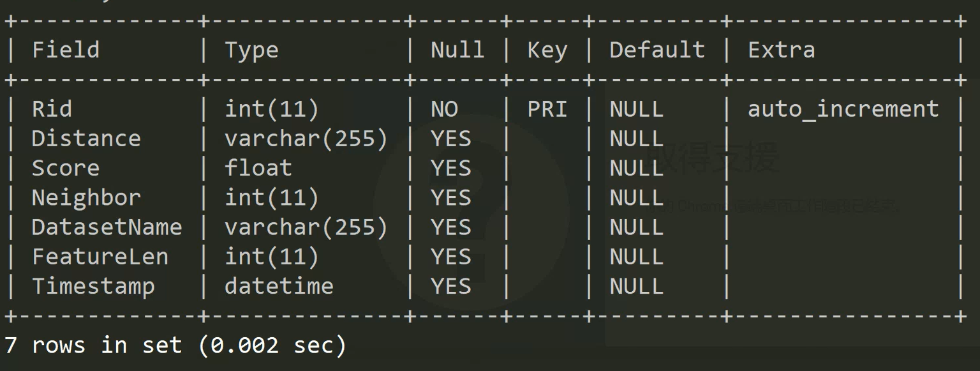Click the datetime type value
The width and height of the screenshot is (980, 371).
coord(279,286)
